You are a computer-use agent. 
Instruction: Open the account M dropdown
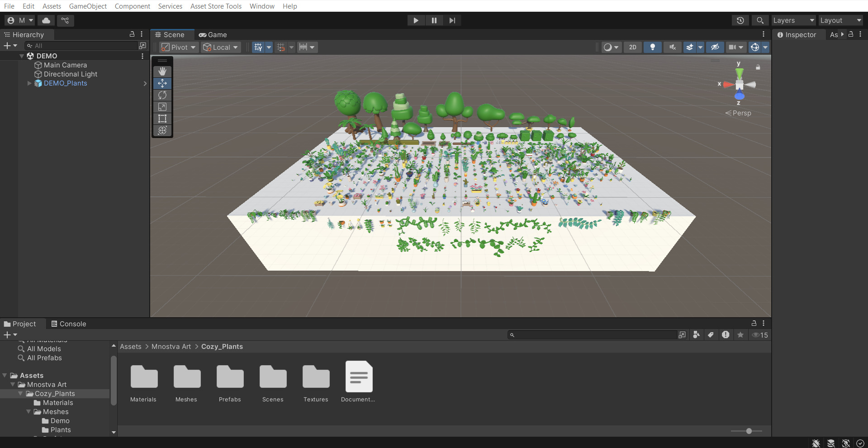click(20, 20)
